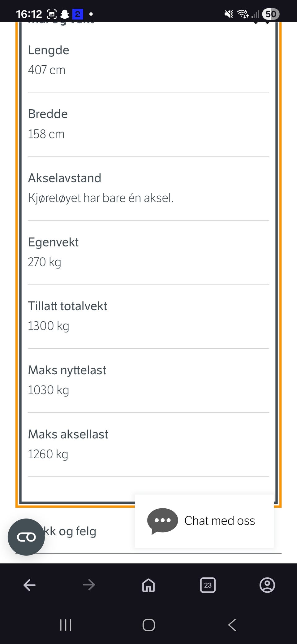Open the browser home page icon
This screenshot has width=297, height=644.
tap(148, 585)
